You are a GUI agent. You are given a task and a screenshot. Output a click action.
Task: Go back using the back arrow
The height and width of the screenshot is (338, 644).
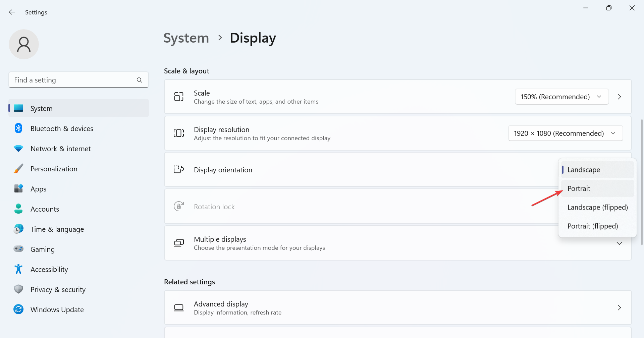coord(12,12)
